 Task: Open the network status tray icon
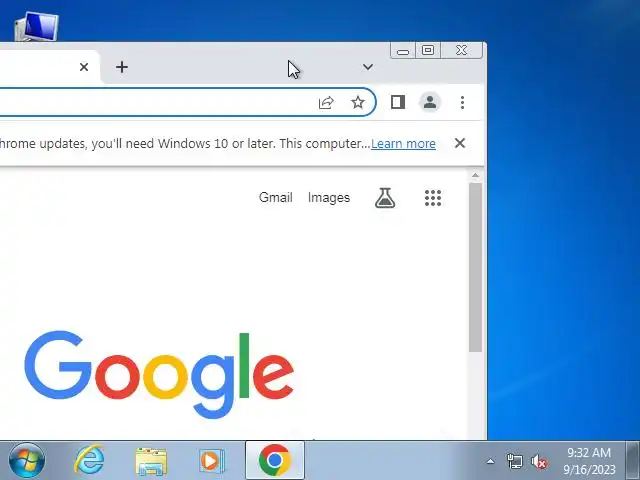[x=514, y=462]
